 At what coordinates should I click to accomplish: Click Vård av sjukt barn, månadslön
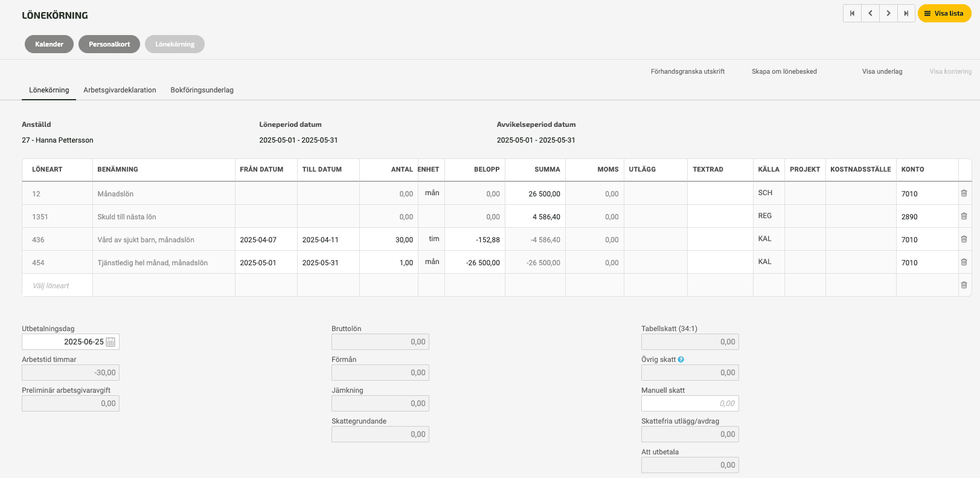tap(146, 240)
